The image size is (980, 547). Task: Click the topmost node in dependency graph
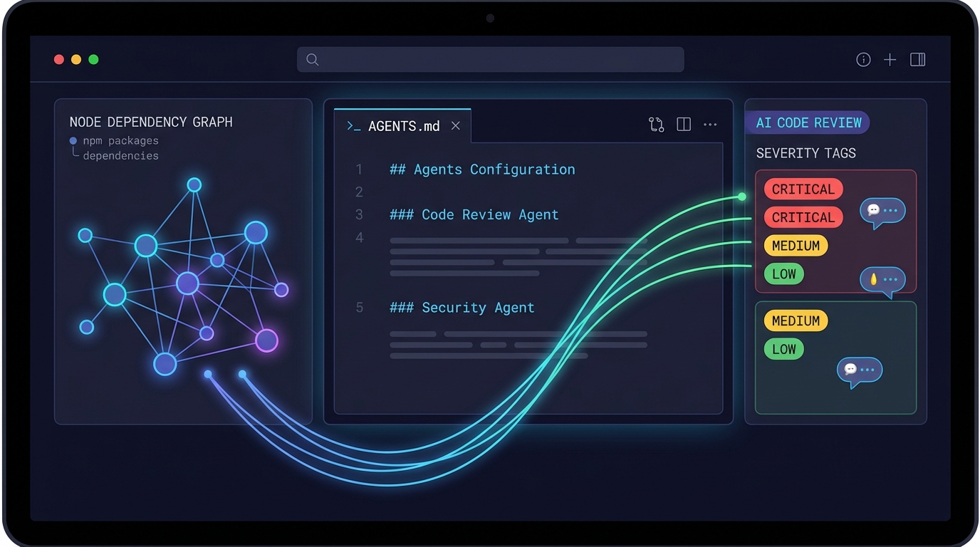pyautogui.click(x=194, y=185)
